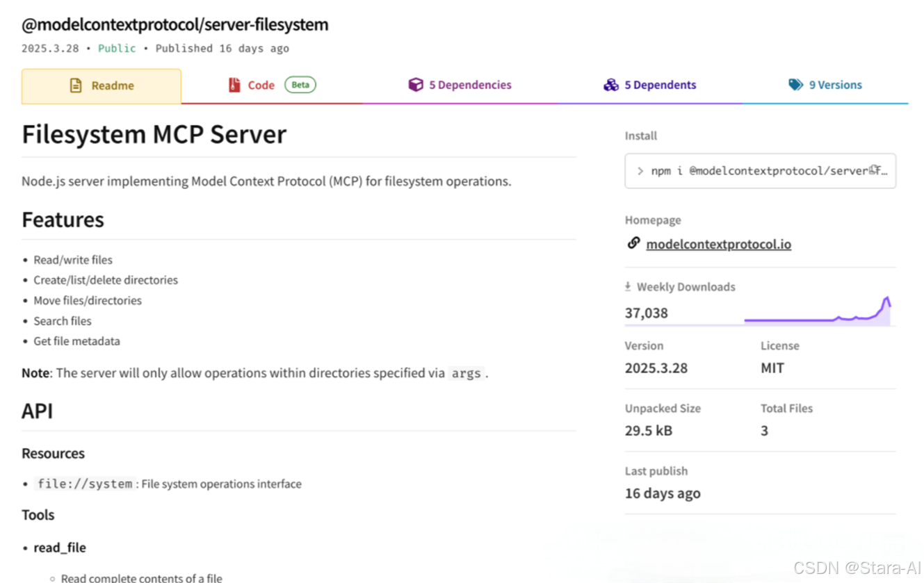Click the Read/write files list item
This screenshot has width=924, height=583.
click(x=73, y=260)
